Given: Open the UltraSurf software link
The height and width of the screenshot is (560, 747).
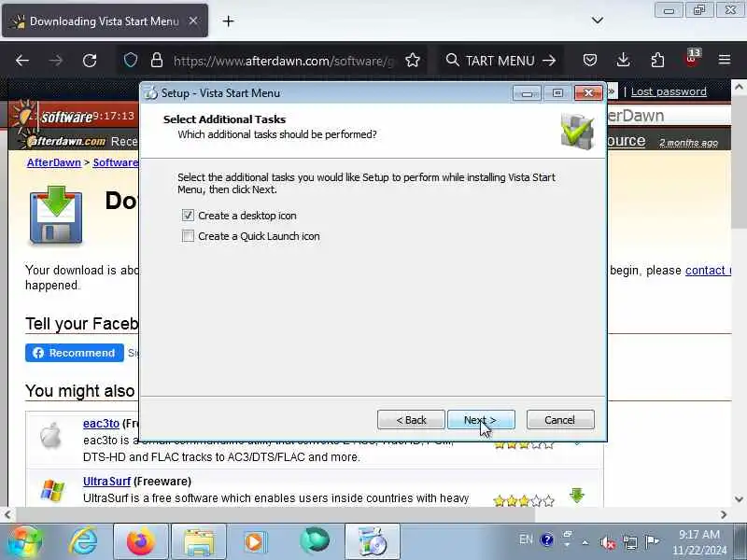Looking at the screenshot, I should click(x=106, y=482).
